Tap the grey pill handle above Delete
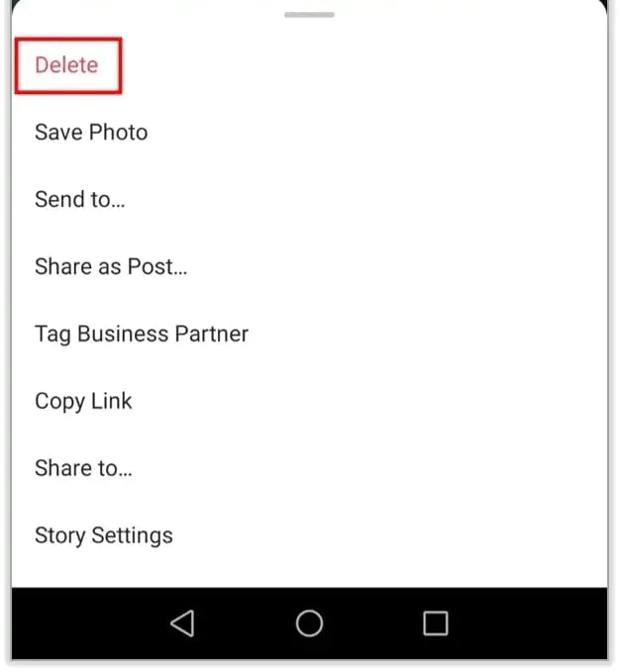This screenshot has height=672, width=620. pyautogui.click(x=309, y=15)
